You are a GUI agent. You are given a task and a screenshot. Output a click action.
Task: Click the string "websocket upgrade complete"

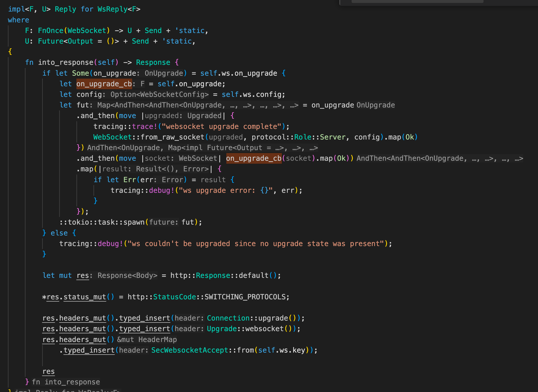tap(222, 127)
